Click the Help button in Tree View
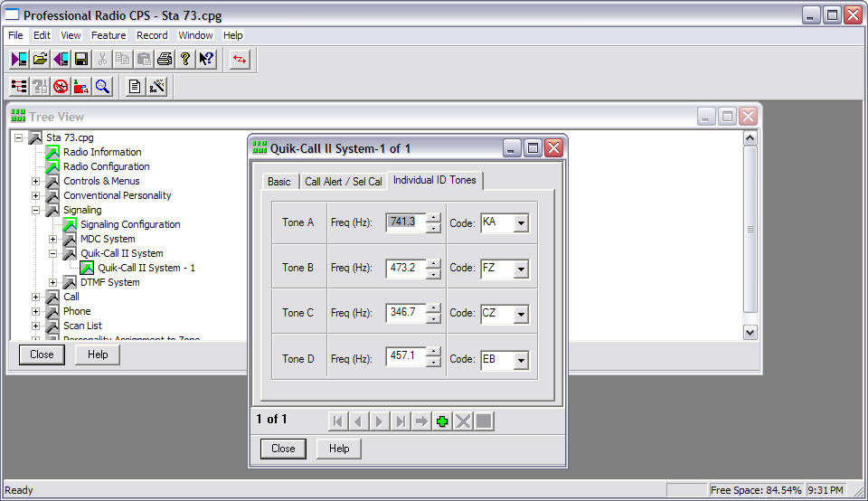 (98, 354)
